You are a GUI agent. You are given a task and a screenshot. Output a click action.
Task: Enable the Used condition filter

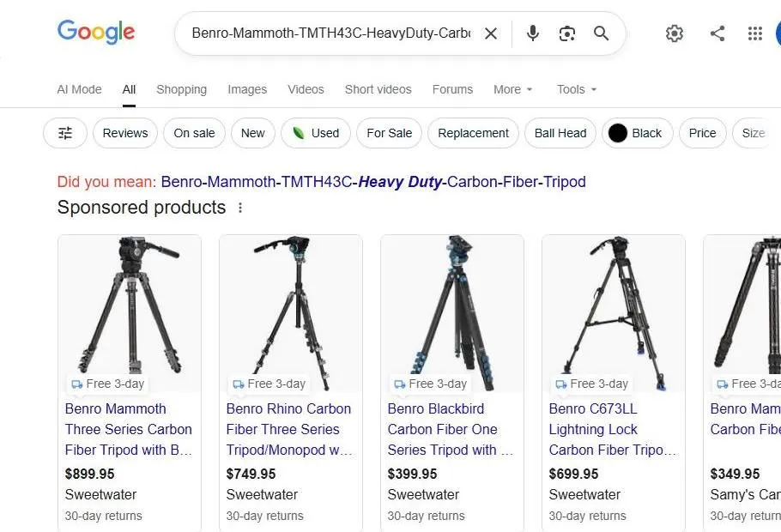click(x=315, y=133)
